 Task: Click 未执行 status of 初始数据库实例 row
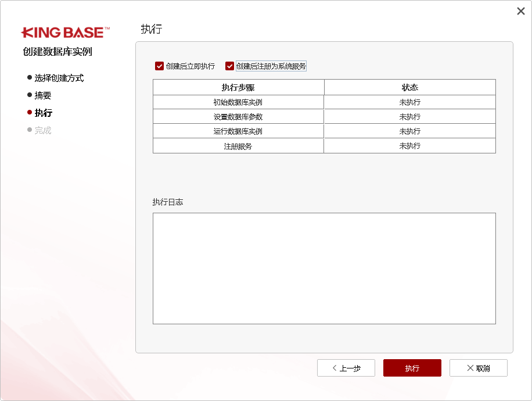click(409, 102)
